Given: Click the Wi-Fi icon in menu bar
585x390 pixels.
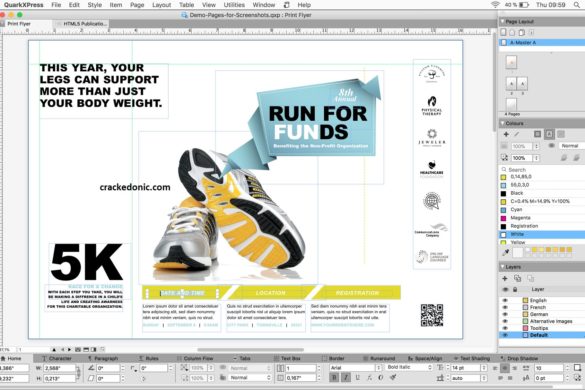Looking at the screenshot, I should pos(495,5).
